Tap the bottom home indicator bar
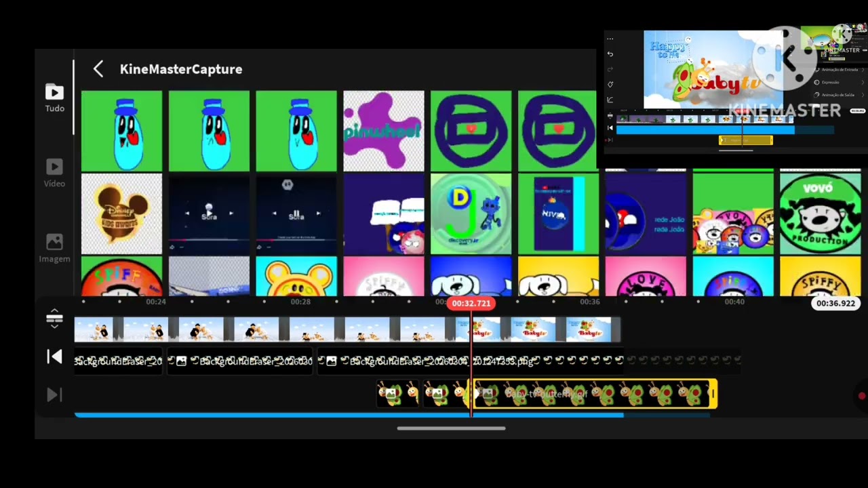Viewport: 868px width, 488px height. click(x=451, y=428)
